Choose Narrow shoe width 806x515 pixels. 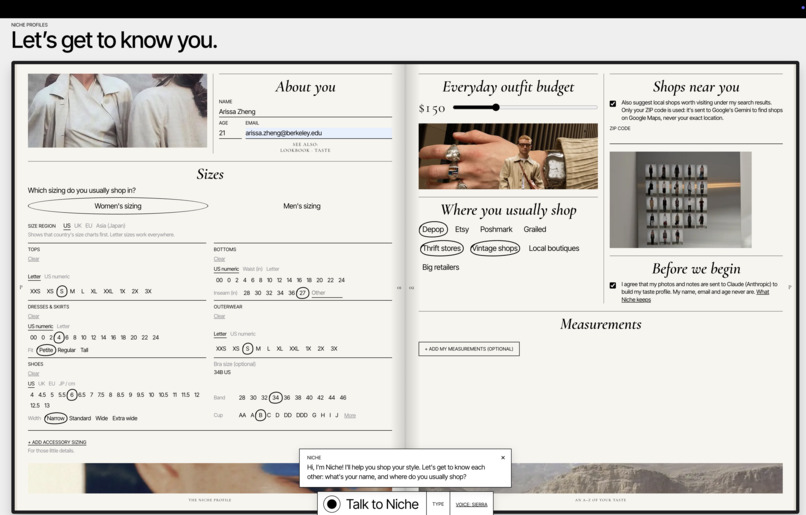[56, 418]
